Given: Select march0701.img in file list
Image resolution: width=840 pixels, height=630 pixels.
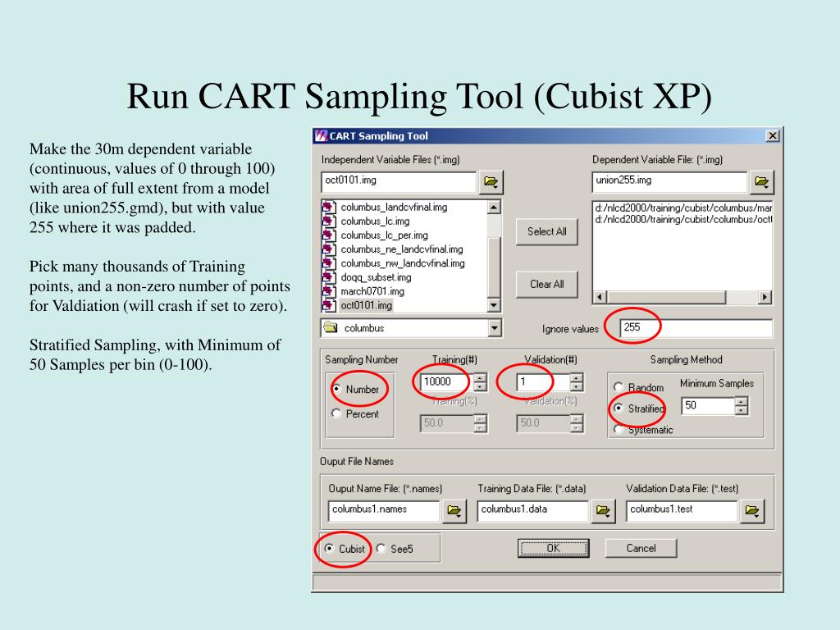Looking at the screenshot, I should click(x=372, y=291).
